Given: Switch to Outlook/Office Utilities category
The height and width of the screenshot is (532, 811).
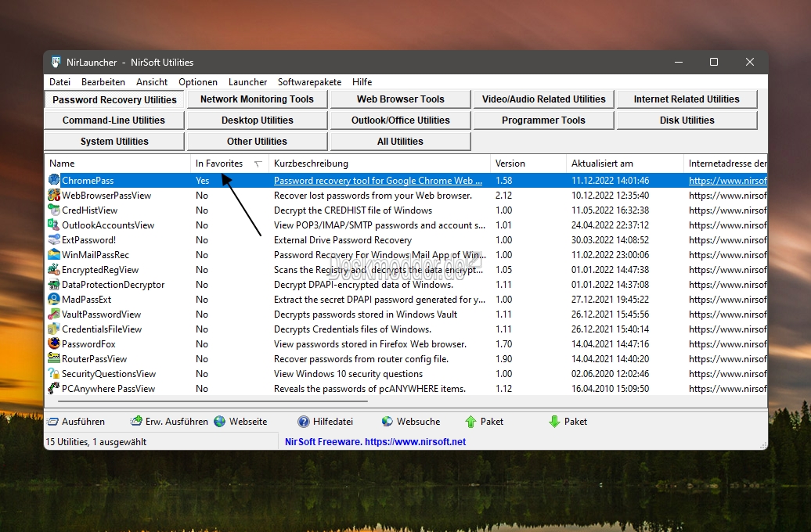Looking at the screenshot, I should pos(400,120).
